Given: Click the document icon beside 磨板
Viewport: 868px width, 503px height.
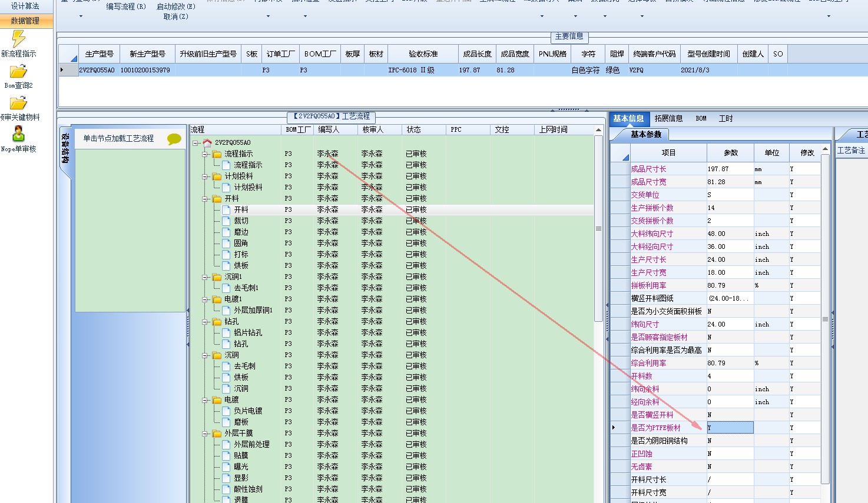Looking at the screenshot, I should [x=226, y=422].
